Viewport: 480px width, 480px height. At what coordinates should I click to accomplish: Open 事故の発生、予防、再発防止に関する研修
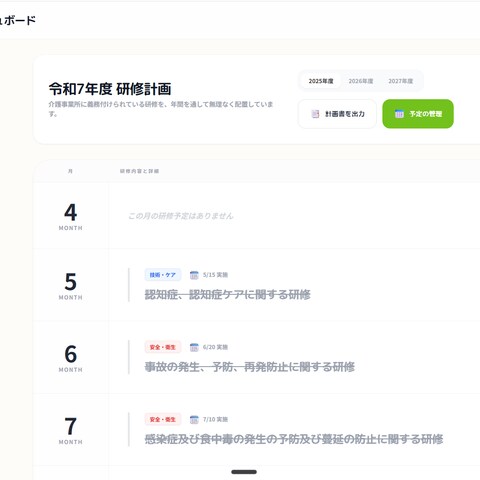tap(250, 367)
